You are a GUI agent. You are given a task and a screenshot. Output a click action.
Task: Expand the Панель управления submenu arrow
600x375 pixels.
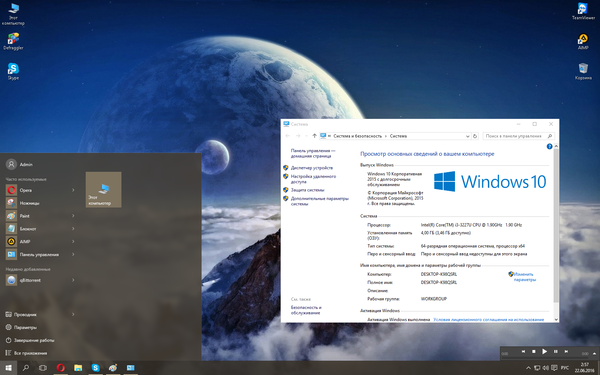pyautogui.click(x=73, y=254)
